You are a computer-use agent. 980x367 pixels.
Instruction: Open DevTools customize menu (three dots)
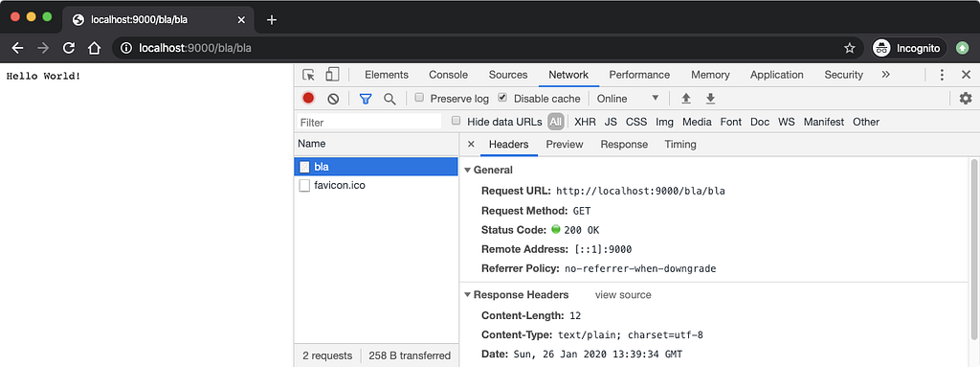pyautogui.click(x=942, y=75)
